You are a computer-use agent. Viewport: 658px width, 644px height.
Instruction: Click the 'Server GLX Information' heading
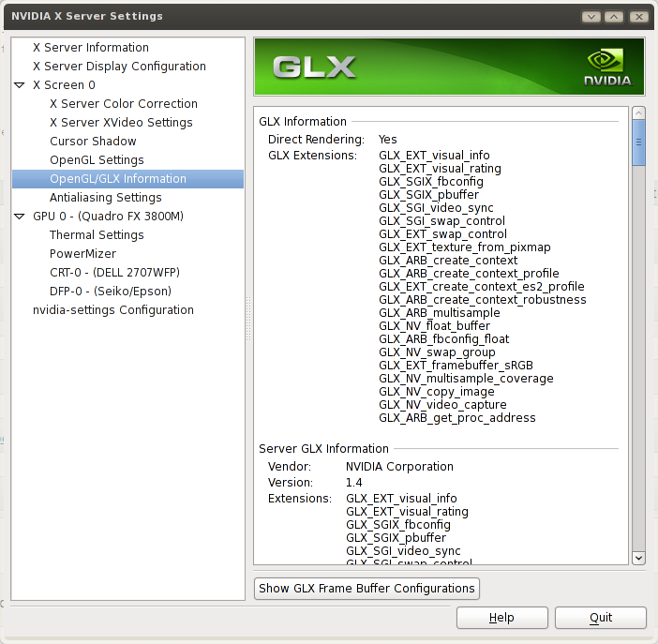click(x=323, y=449)
